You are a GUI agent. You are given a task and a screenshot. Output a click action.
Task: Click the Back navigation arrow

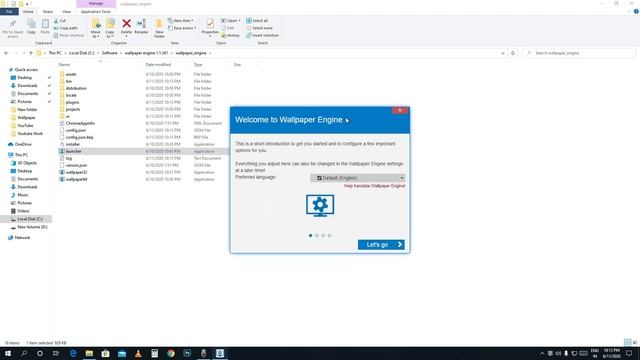[6, 53]
